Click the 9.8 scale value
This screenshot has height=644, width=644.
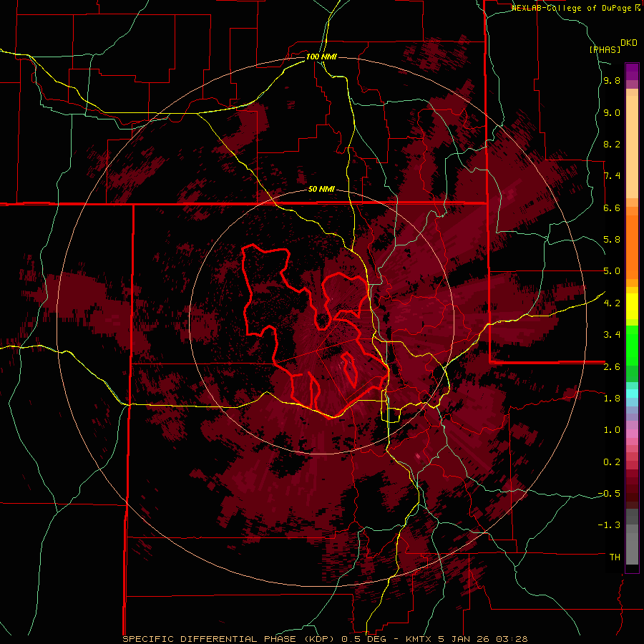click(612, 80)
